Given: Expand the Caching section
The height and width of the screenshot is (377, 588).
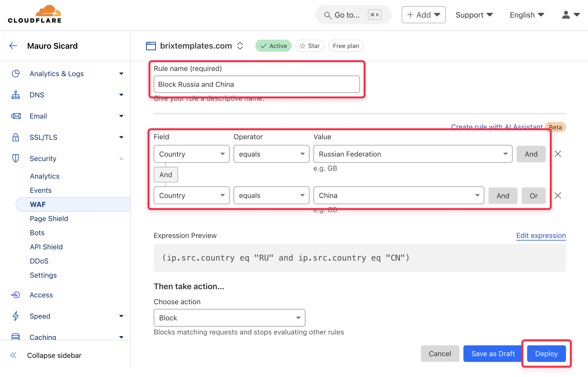Looking at the screenshot, I should (x=121, y=337).
